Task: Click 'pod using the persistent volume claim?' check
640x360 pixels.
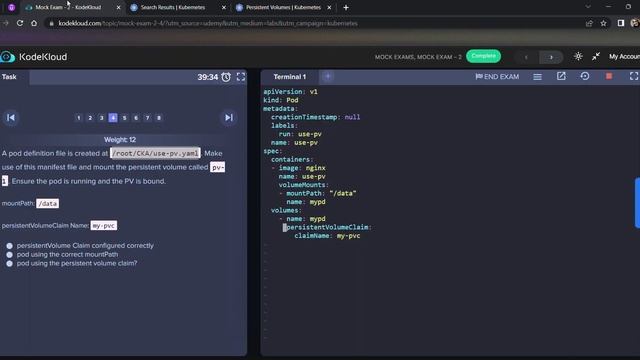Action: (72, 263)
